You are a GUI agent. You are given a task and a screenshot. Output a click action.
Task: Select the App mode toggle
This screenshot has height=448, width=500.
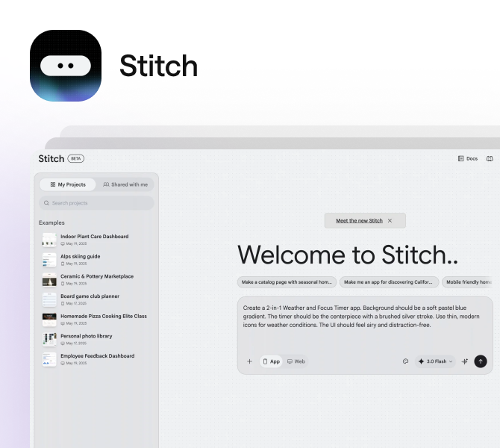271,361
